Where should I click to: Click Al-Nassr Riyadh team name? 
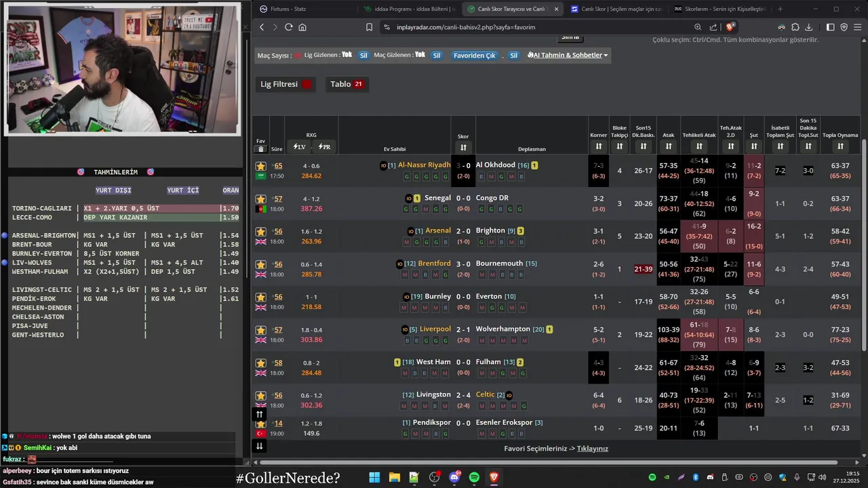point(424,165)
